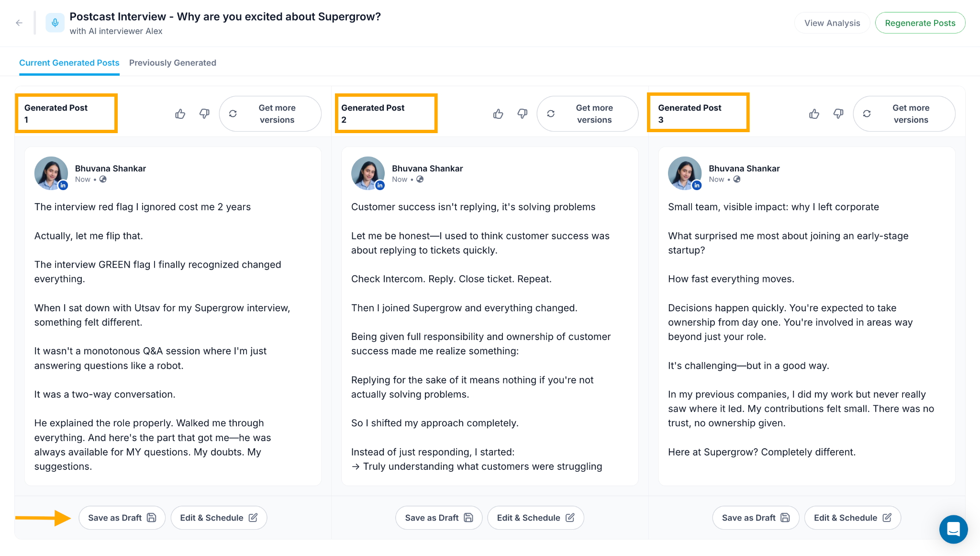This screenshot has height=556, width=980.
Task: Thumbs down Generated Post 2
Action: [523, 114]
